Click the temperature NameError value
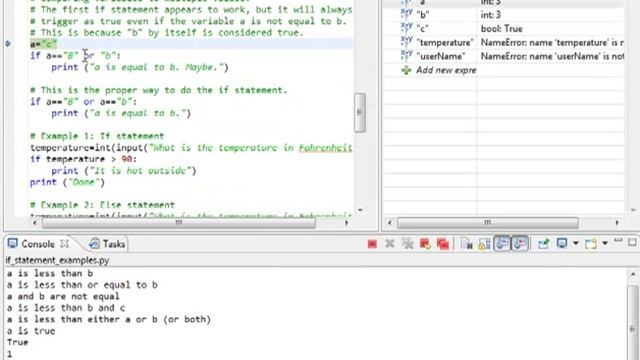 pyautogui.click(x=552, y=42)
